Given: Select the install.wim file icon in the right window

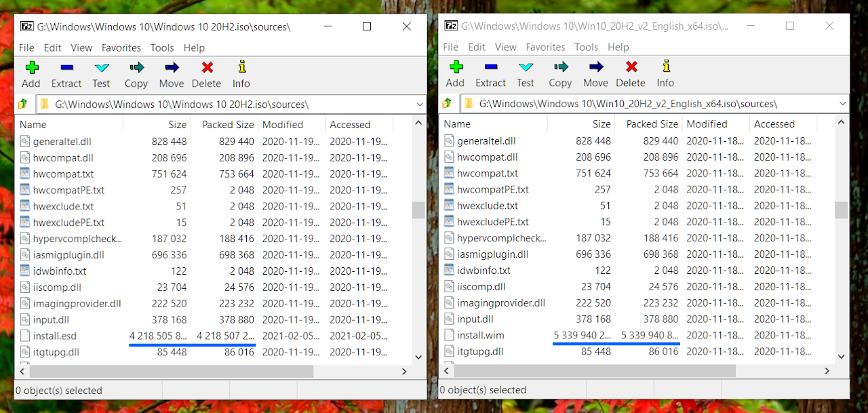Looking at the screenshot, I should tap(450, 335).
